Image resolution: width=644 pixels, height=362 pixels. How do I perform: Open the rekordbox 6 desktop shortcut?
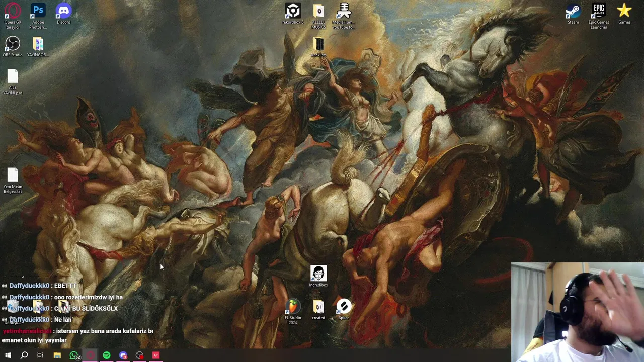click(293, 14)
